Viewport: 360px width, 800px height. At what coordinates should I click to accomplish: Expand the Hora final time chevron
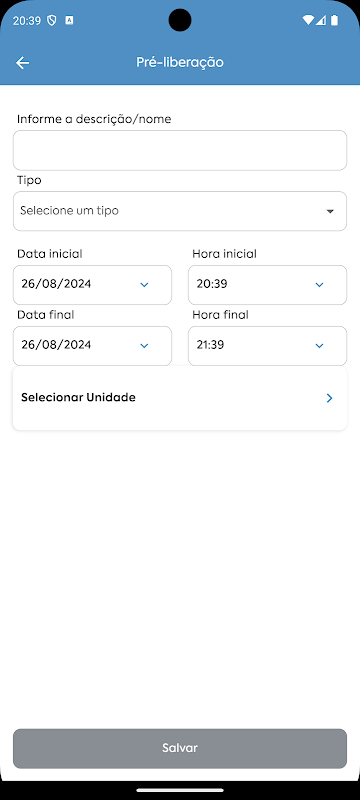(x=320, y=346)
